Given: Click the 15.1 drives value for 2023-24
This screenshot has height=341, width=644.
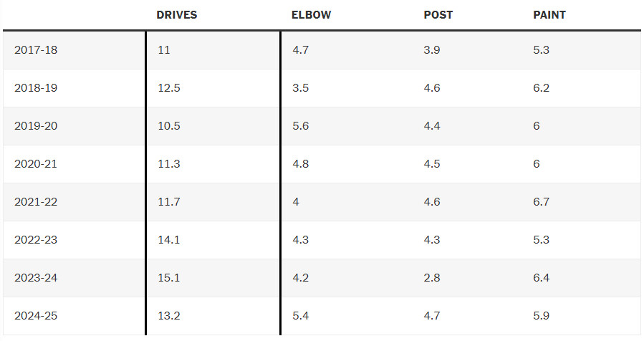Looking at the screenshot, I should pos(168,278).
